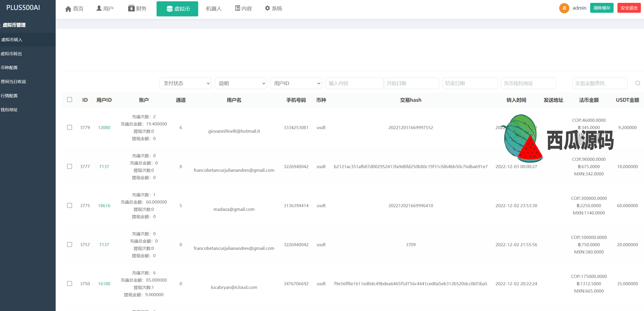
Task: Click the finance yen icon
Action: click(131, 9)
